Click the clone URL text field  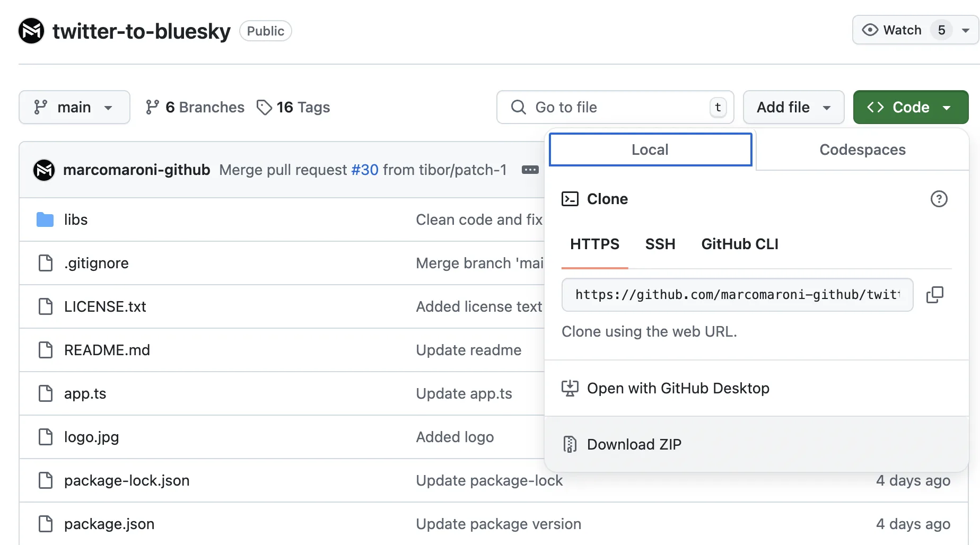point(737,295)
